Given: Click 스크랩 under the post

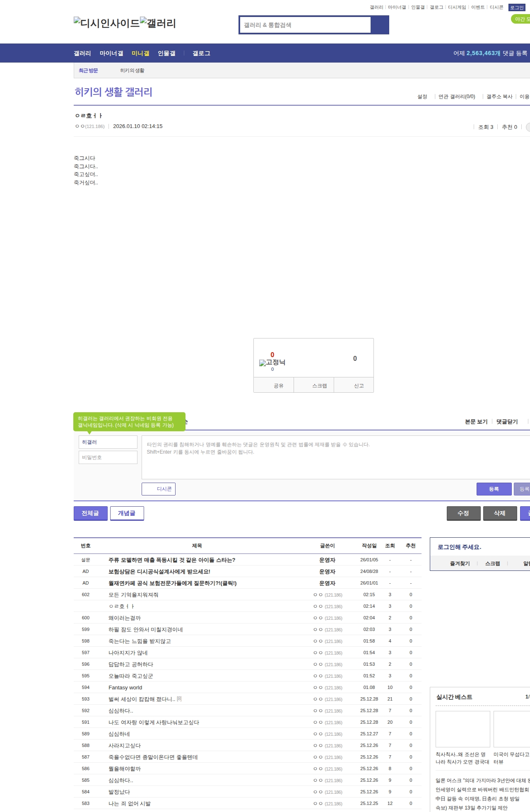Looking at the screenshot, I should click(x=314, y=385).
